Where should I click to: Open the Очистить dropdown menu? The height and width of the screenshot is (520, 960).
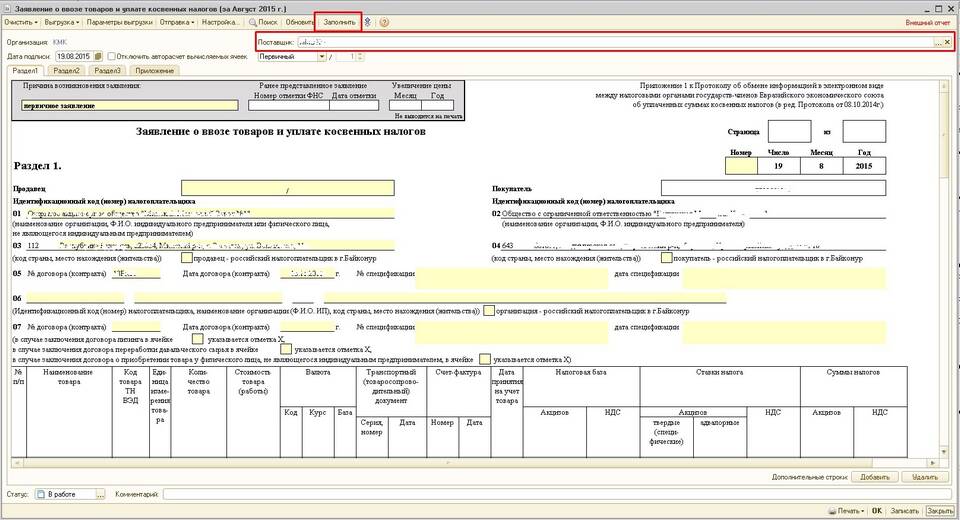[x=21, y=22]
